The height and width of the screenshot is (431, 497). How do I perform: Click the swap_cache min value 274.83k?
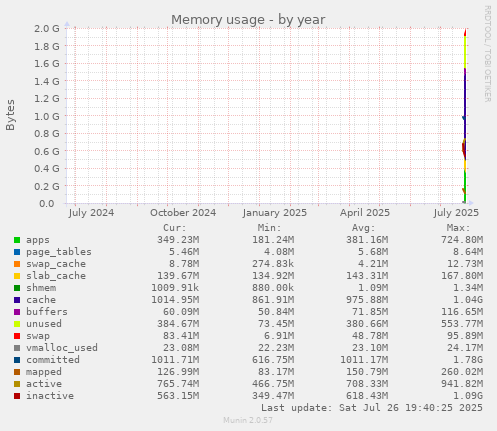tap(273, 264)
